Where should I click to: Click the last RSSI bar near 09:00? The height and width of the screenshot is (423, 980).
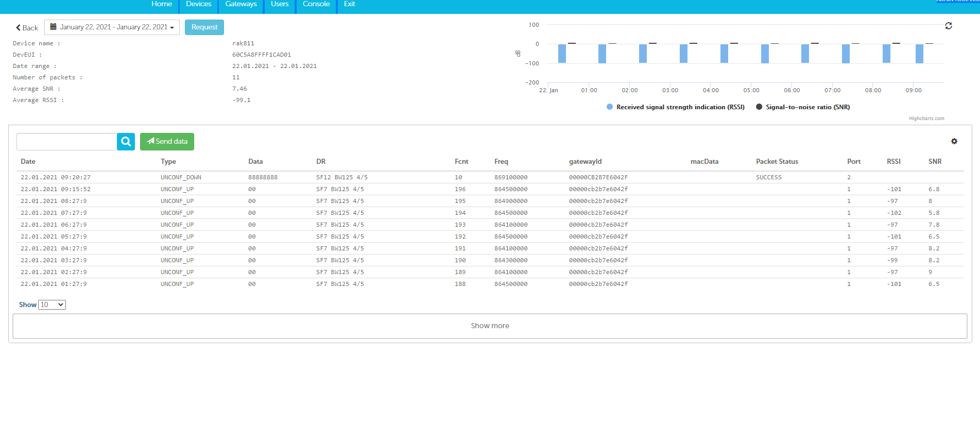(919, 54)
